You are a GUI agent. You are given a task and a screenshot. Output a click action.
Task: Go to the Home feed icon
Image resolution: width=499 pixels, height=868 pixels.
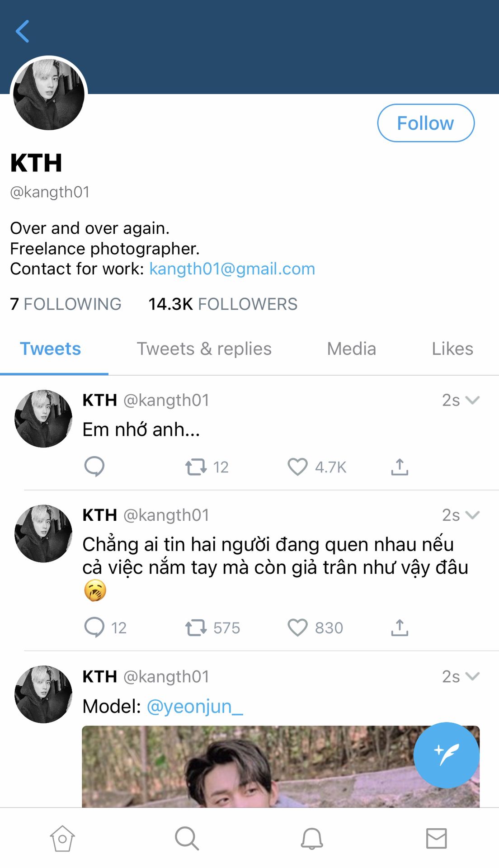point(62,839)
